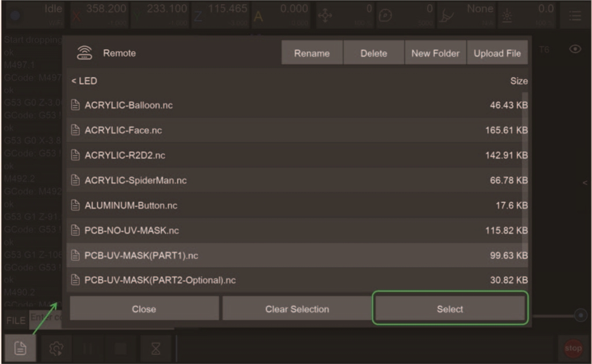Choose the ALUMINUM-Button.nc file
This screenshot has width=592, height=364.
pos(131,205)
